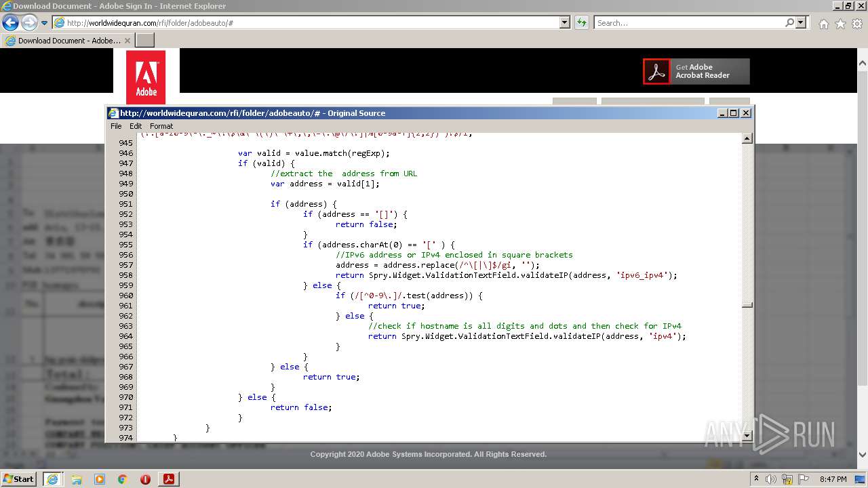
Task: Click 'return false;' on line 971
Action: pos(301,407)
